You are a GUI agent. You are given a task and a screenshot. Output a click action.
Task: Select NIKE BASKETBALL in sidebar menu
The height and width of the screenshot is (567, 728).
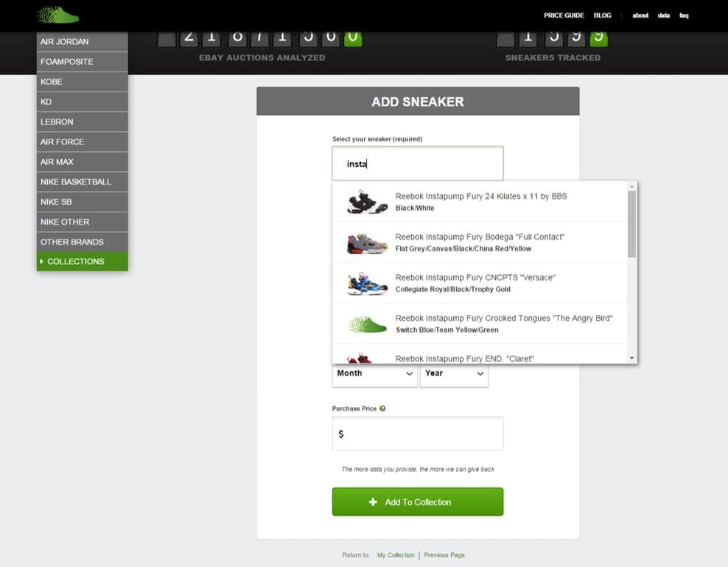83,181
